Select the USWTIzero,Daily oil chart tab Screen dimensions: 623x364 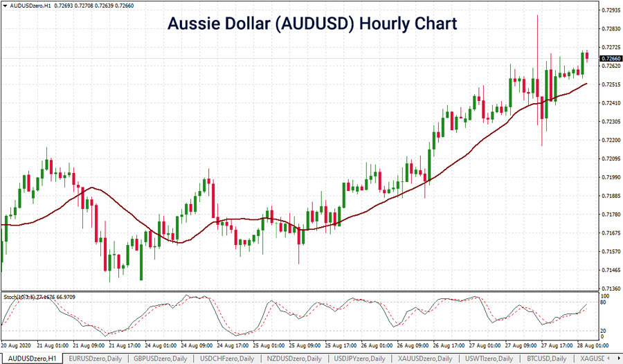point(491,358)
